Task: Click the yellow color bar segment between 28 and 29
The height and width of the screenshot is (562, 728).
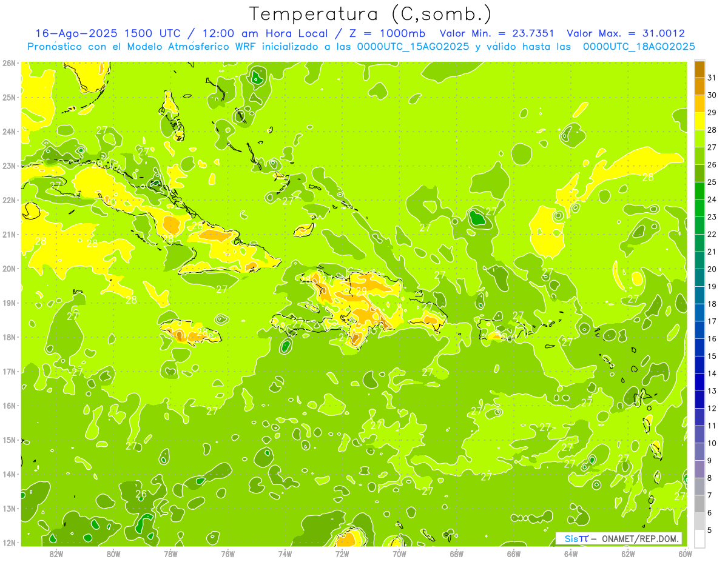Action: coord(699,121)
